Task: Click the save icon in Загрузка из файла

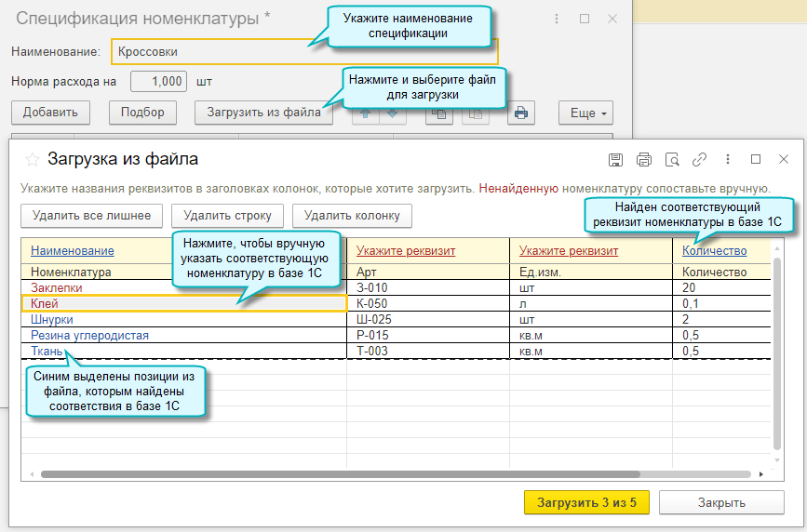Action: point(615,159)
